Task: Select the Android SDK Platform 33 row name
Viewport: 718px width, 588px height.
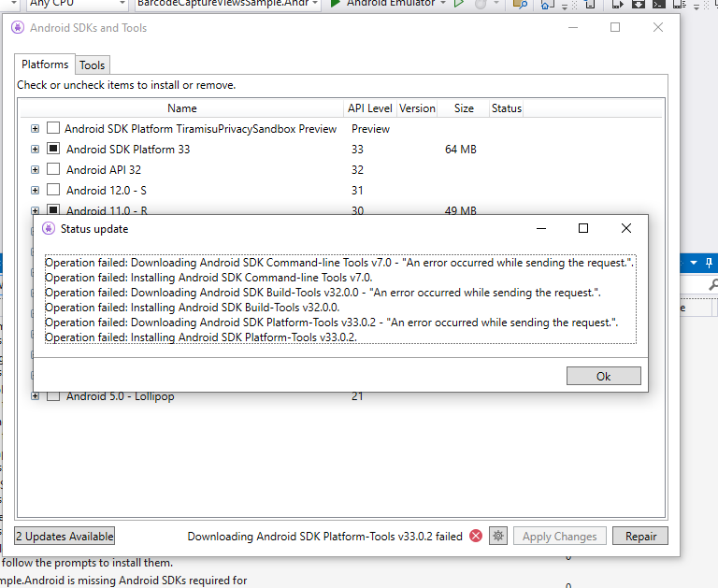Action: click(128, 150)
